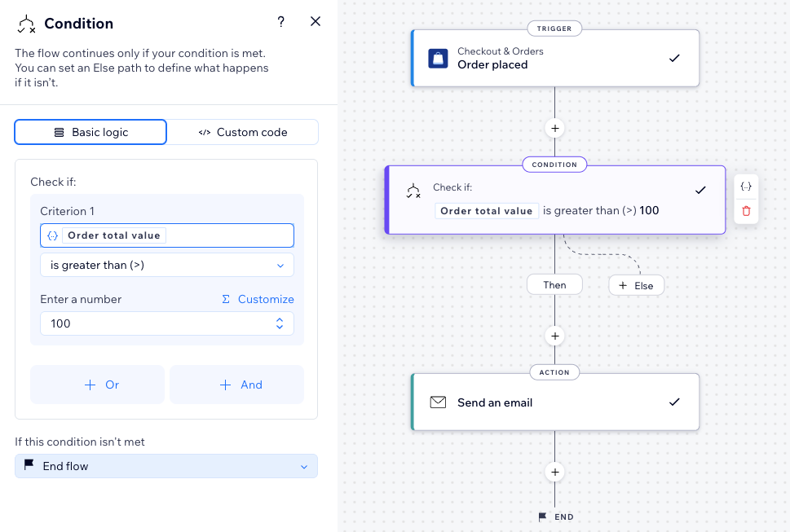Screen dimensions: 790x532
Task: Click the Checkout & Orders bag icon on the trigger
Action: (x=438, y=58)
